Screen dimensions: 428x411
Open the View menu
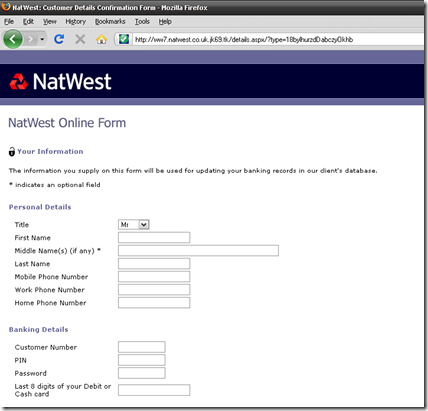click(x=50, y=22)
